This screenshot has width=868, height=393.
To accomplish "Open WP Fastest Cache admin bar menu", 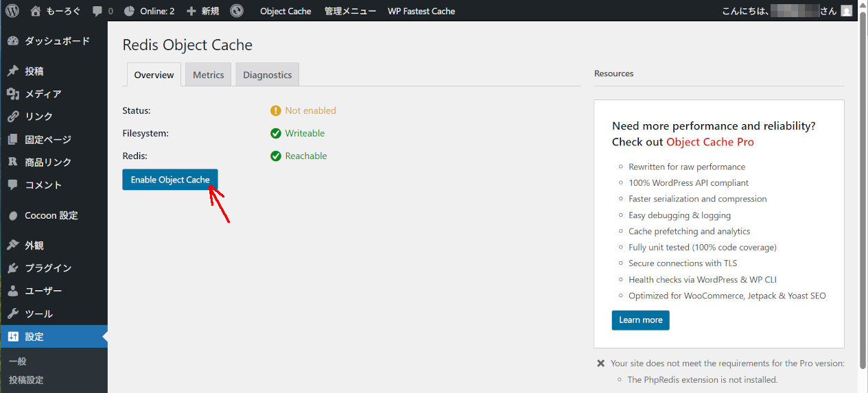I will click(421, 11).
